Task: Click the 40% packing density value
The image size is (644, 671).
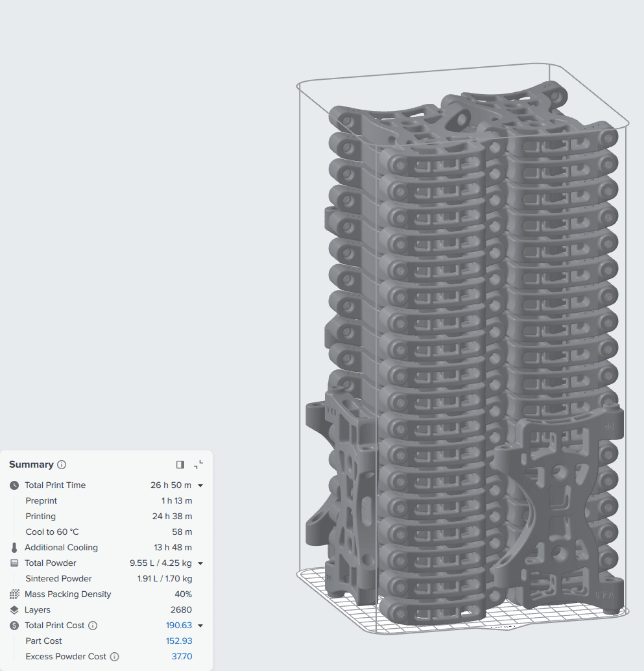Action: pyautogui.click(x=183, y=594)
